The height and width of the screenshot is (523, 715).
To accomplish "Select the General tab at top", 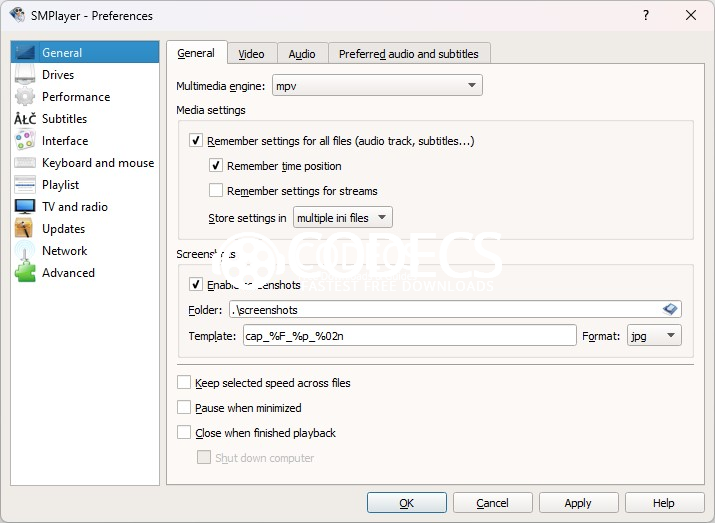I will tap(196, 53).
